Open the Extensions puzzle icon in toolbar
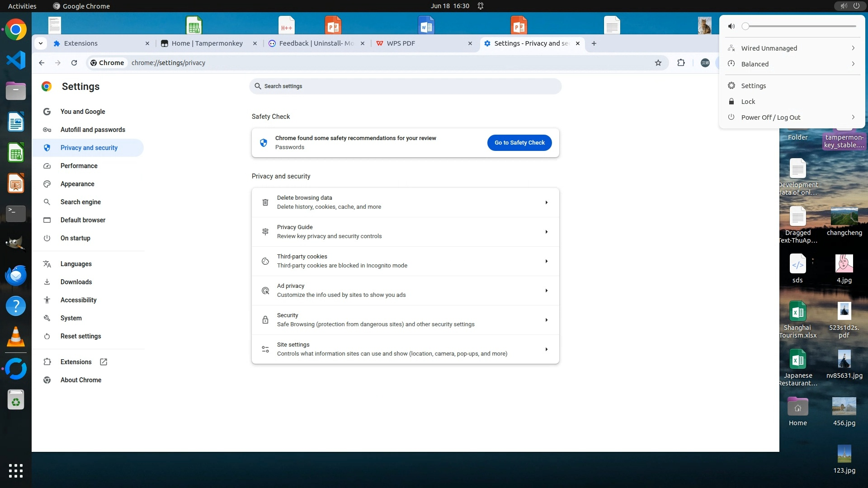 (x=681, y=63)
